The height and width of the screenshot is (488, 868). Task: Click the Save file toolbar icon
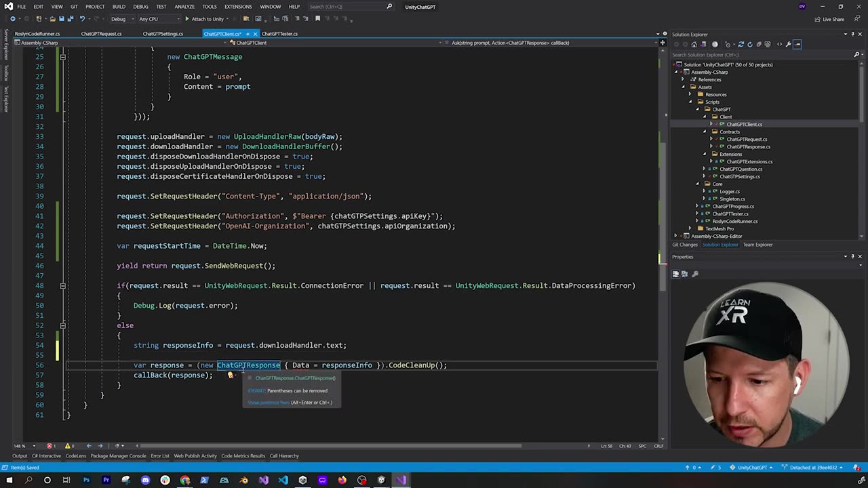(62, 19)
